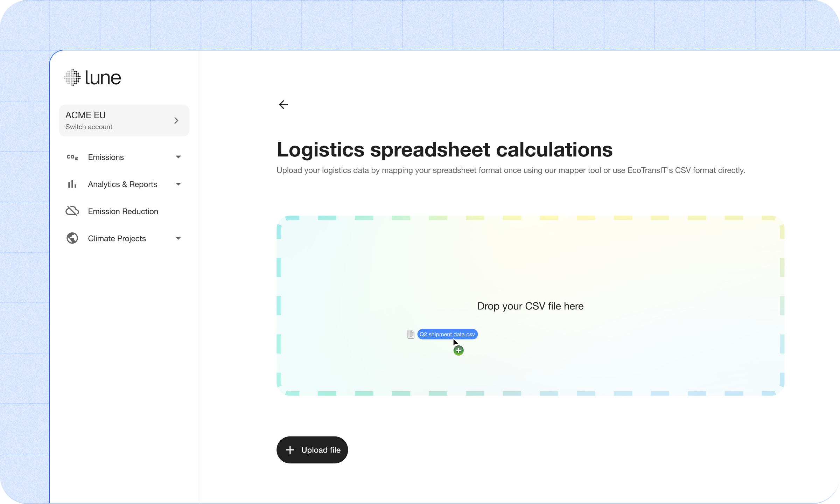Click the green plus badge under the dragged file
840x504 pixels.
458,350
